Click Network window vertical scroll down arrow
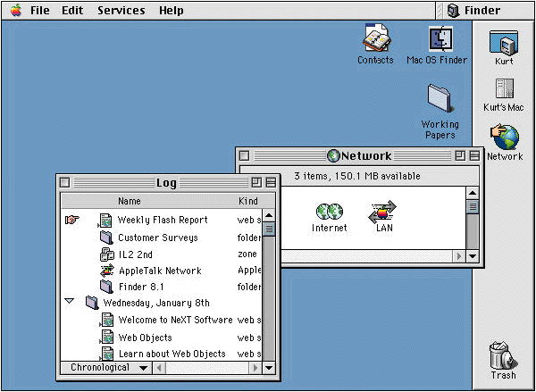The image size is (536, 392). pos(473,256)
